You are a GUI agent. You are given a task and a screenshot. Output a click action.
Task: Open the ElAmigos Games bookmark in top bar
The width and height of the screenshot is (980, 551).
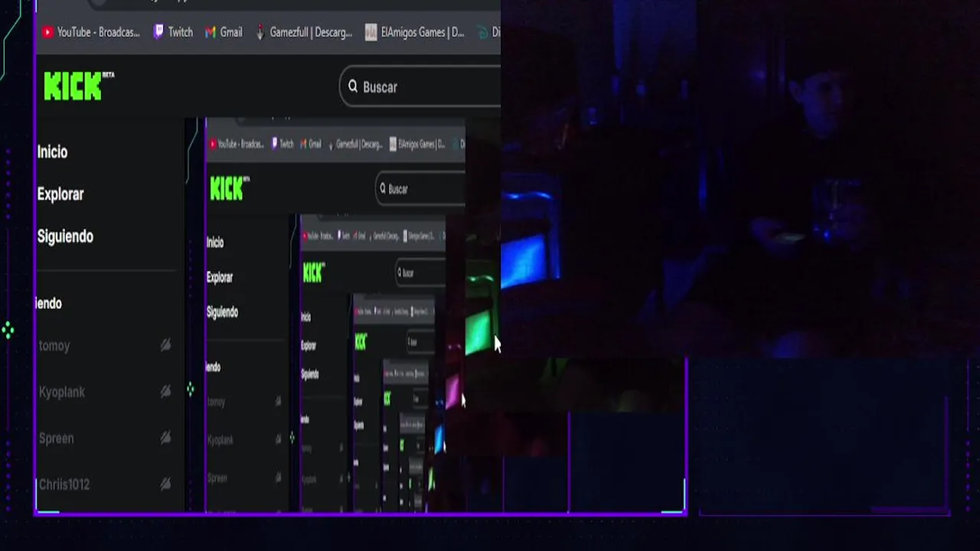pyautogui.click(x=414, y=32)
